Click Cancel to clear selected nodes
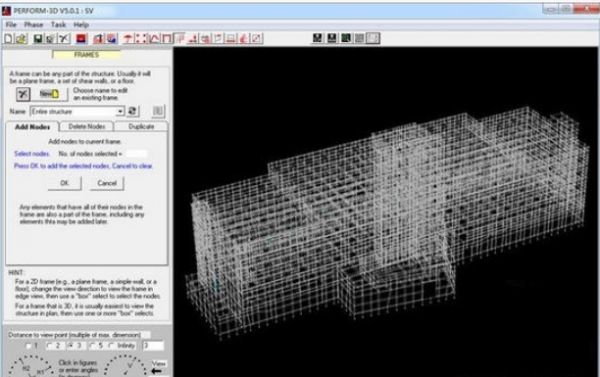 [x=107, y=183]
